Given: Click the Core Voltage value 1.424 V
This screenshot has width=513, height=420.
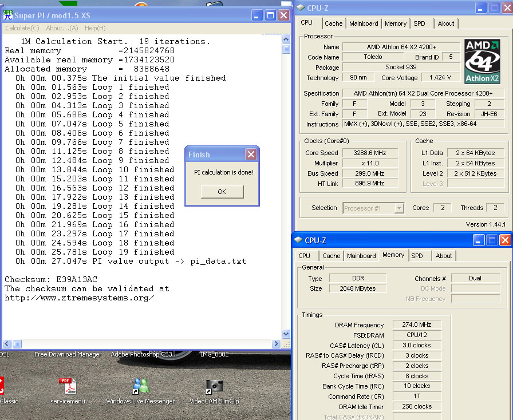Looking at the screenshot, I should [x=440, y=77].
